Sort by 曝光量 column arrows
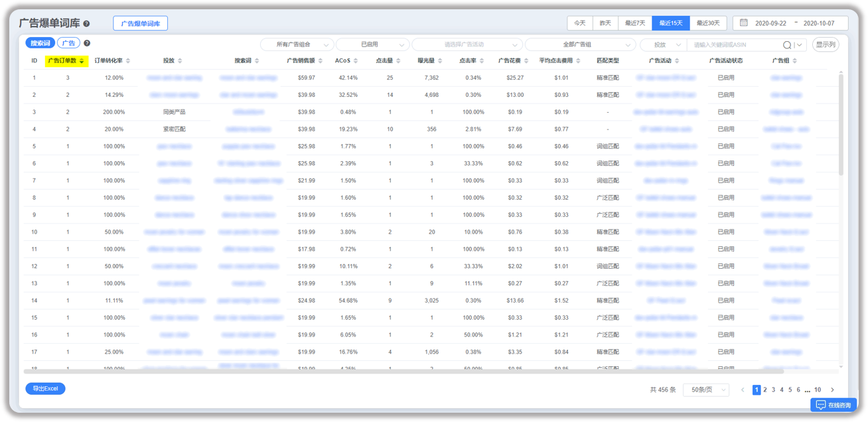The image size is (868, 422). click(440, 61)
